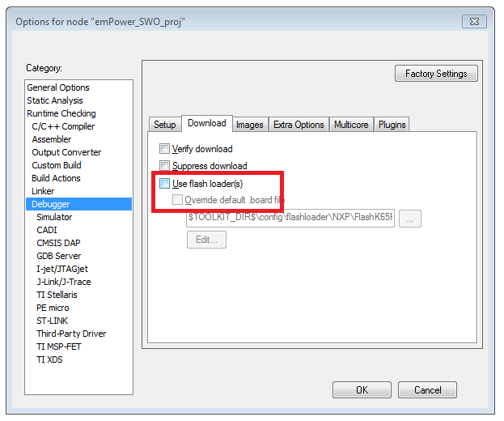Check the Use flash loader(s) option
504x421 pixels.
tap(165, 184)
